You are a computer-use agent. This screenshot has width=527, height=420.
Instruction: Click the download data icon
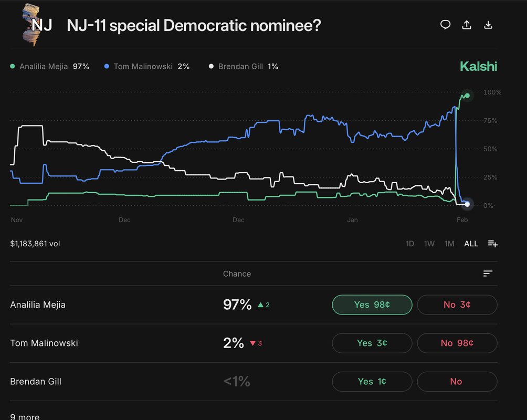point(488,24)
